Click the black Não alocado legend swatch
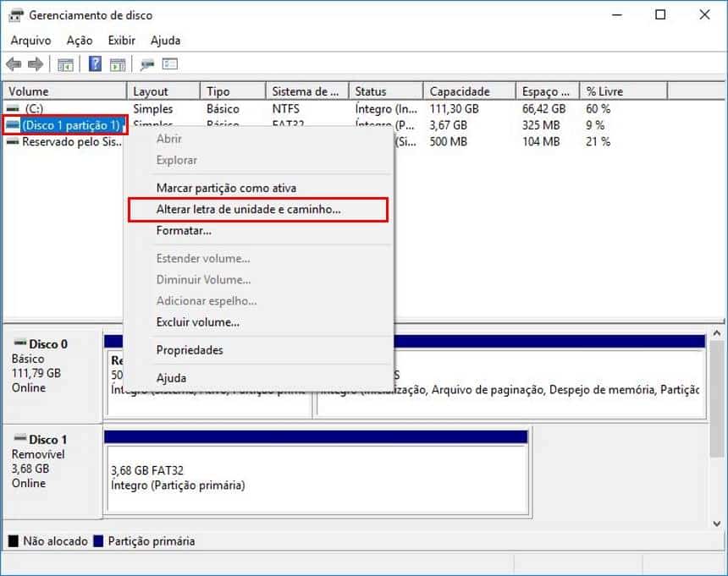728x576 pixels. (x=14, y=540)
